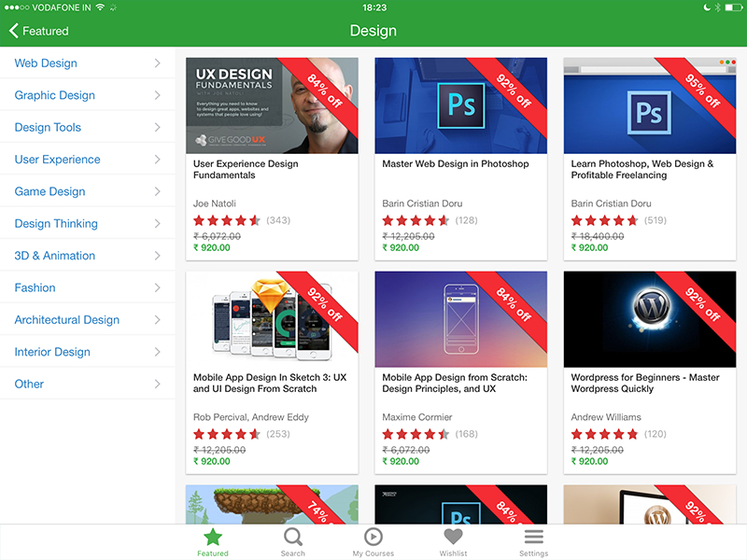Click star rating on Sketch 3 course
The width and height of the screenshot is (747, 560).
point(227,434)
